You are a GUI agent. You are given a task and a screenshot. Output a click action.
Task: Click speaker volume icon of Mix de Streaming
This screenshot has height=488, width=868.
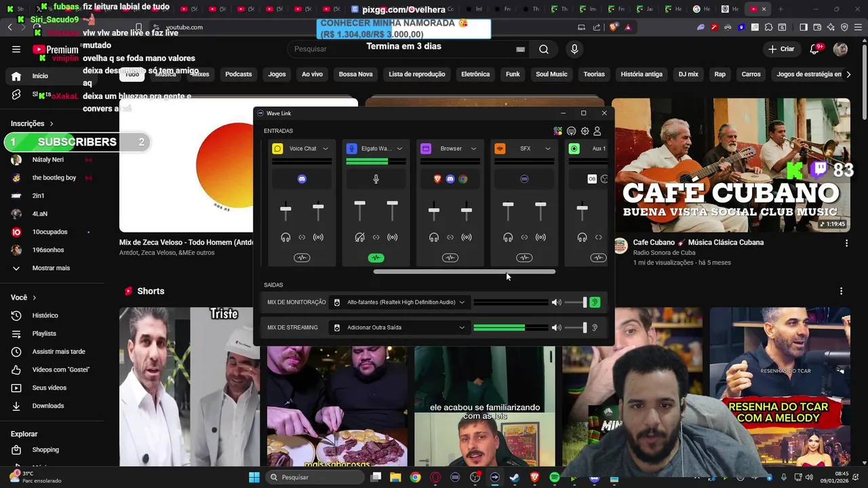[x=557, y=327]
